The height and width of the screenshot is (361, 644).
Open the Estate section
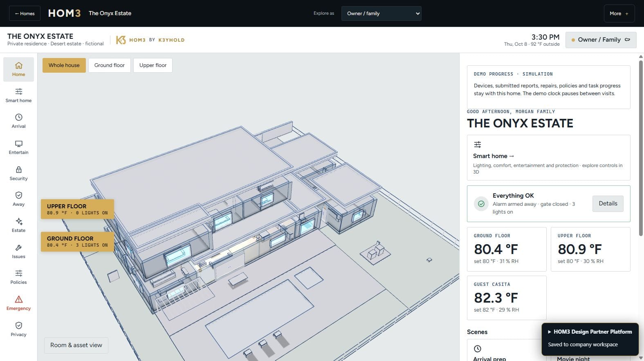coord(18,225)
